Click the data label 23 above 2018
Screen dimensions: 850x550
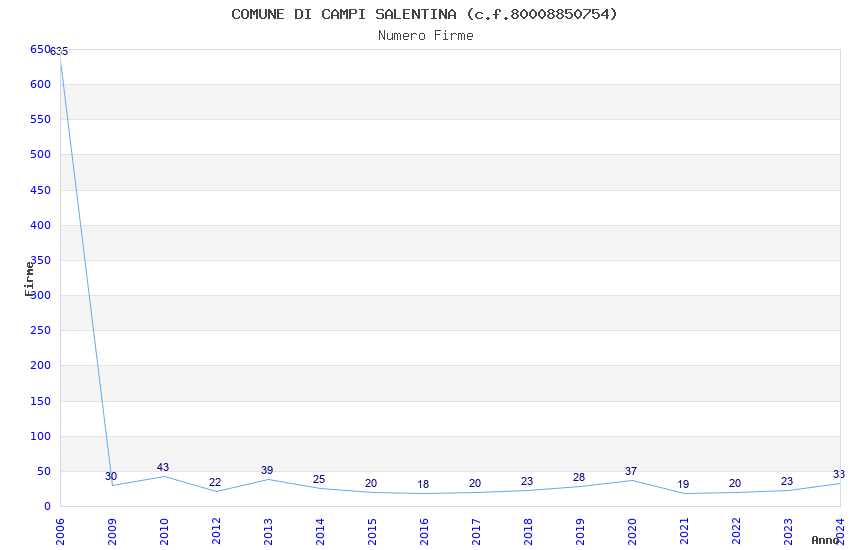click(527, 481)
